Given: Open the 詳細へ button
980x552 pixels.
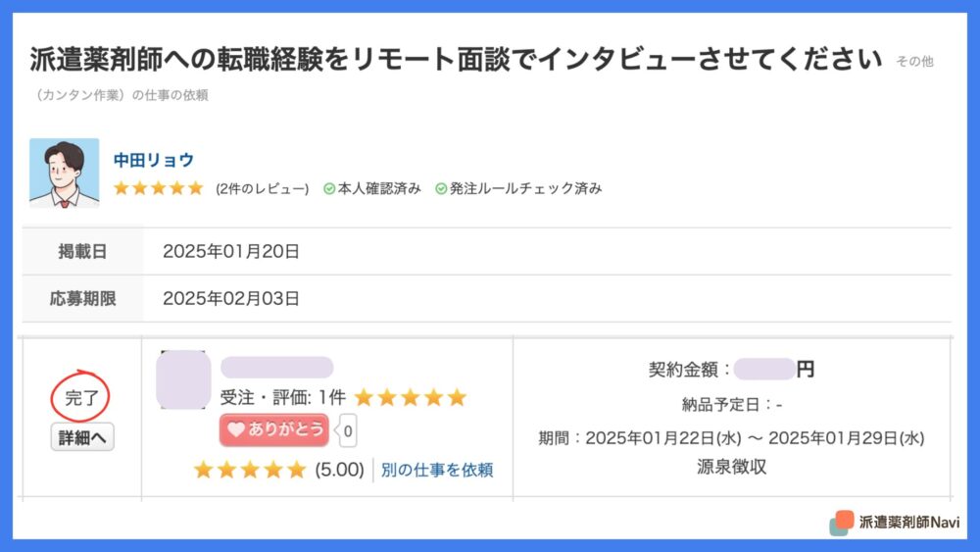Looking at the screenshot, I should click(x=82, y=437).
